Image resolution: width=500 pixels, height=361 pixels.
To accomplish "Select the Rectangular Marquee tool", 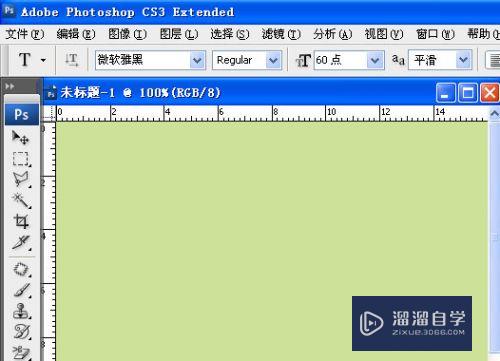I will click(21, 159).
